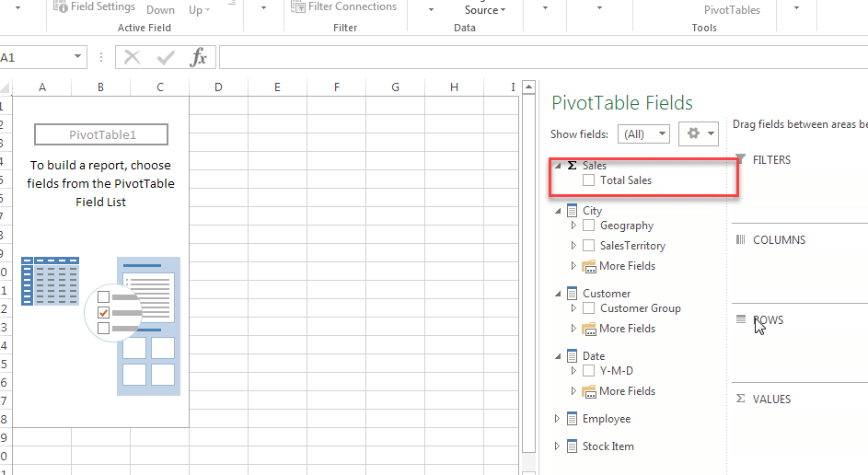Image resolution: width=868 pixels, height=475 pixels.
Task: Click the City table icon
Action: (x=572, y=211)
